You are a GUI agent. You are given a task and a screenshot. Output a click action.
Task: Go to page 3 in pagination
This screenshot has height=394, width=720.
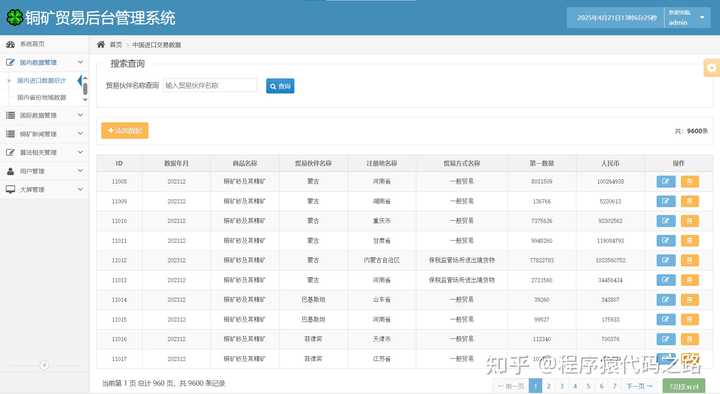pos(562,386)
